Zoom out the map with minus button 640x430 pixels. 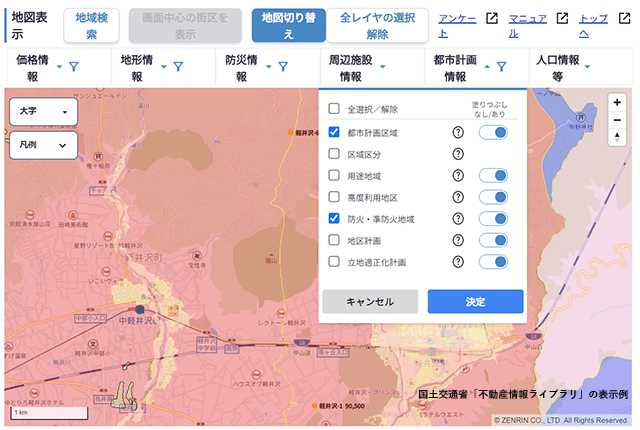pos(617,119)
